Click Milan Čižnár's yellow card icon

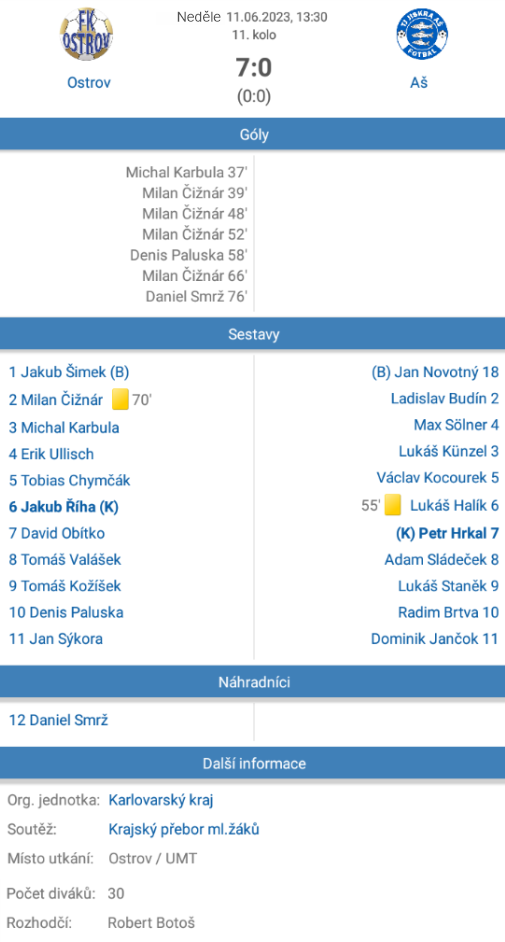(121, 400)
